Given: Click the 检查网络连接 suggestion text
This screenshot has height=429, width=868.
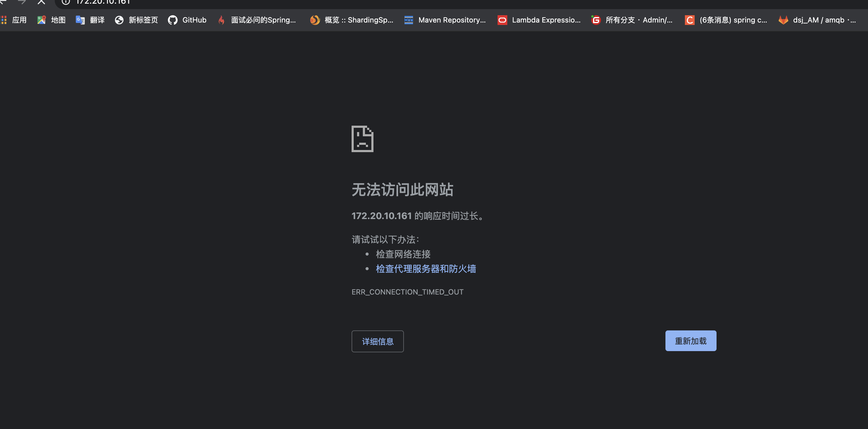Looking at the screenshot, I should 403,254.
